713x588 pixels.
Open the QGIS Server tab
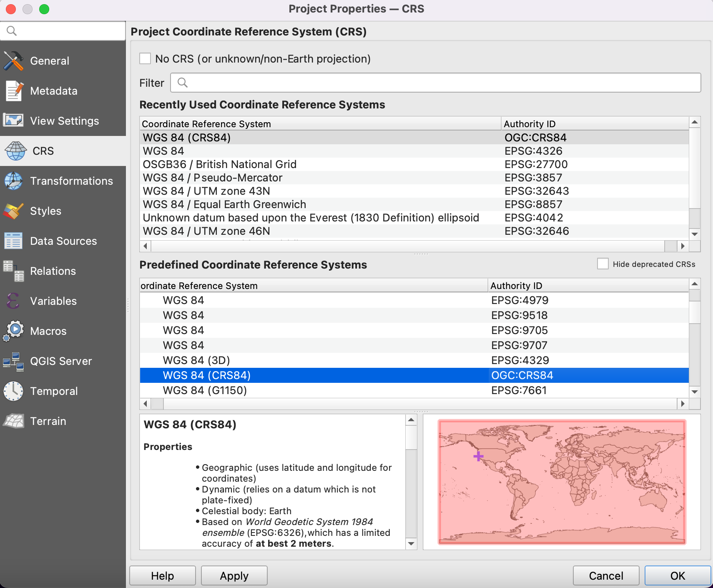(61, 361)
